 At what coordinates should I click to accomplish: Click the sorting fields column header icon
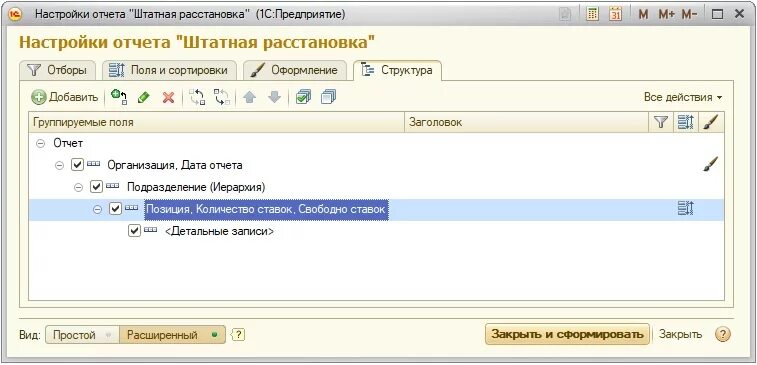685,123
